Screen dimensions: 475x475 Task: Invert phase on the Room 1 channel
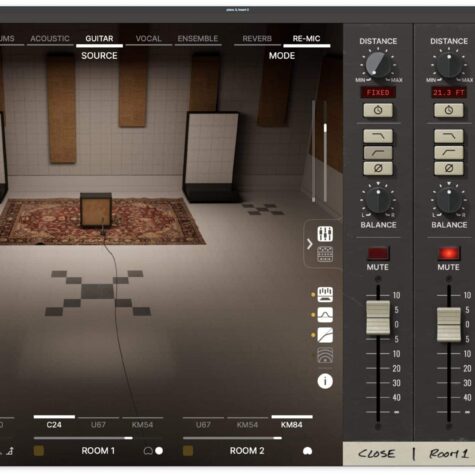(449, 168)
